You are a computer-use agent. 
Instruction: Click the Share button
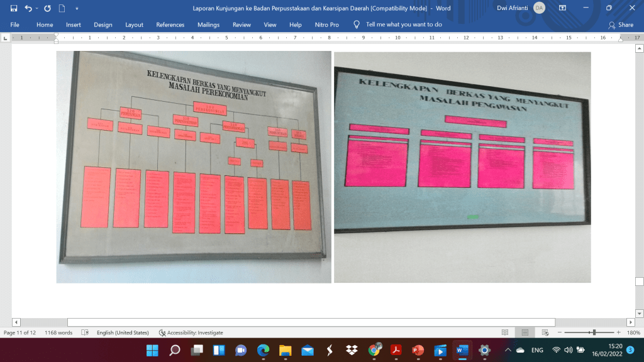pyautogui.click(x=621, y=25)
